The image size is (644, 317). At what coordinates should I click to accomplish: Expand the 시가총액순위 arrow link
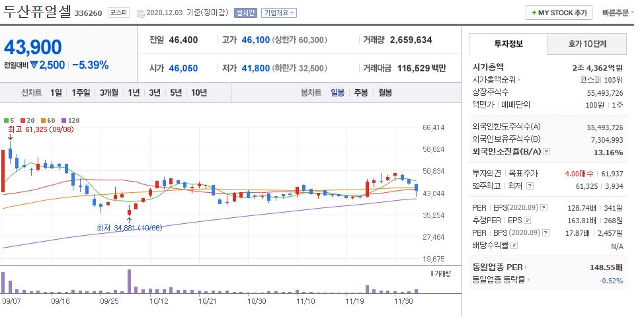coord(519,80)
